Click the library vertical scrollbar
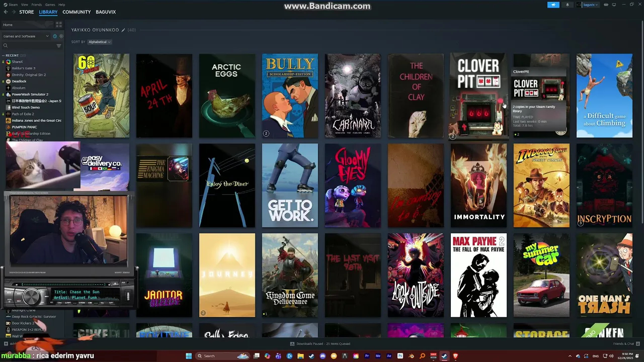The height and width of the screenshot is (362, 644). click(641, 121)
